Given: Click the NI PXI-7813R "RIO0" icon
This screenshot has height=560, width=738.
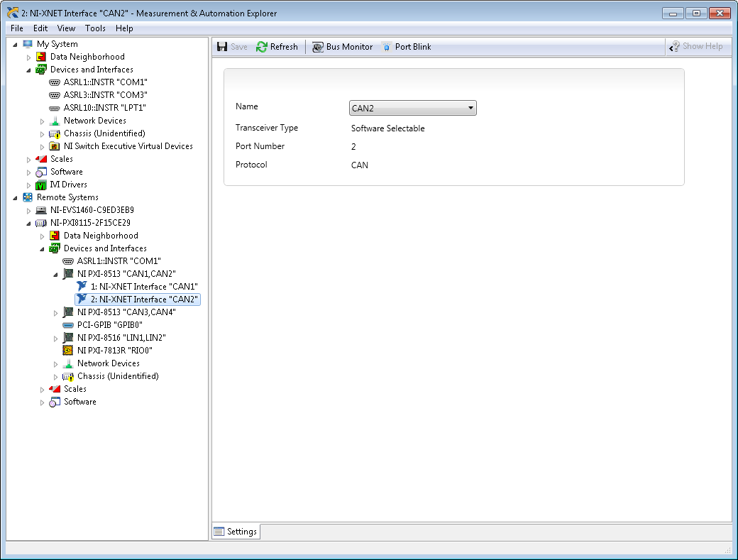Looking at the screenshot, I should [68, 351].
